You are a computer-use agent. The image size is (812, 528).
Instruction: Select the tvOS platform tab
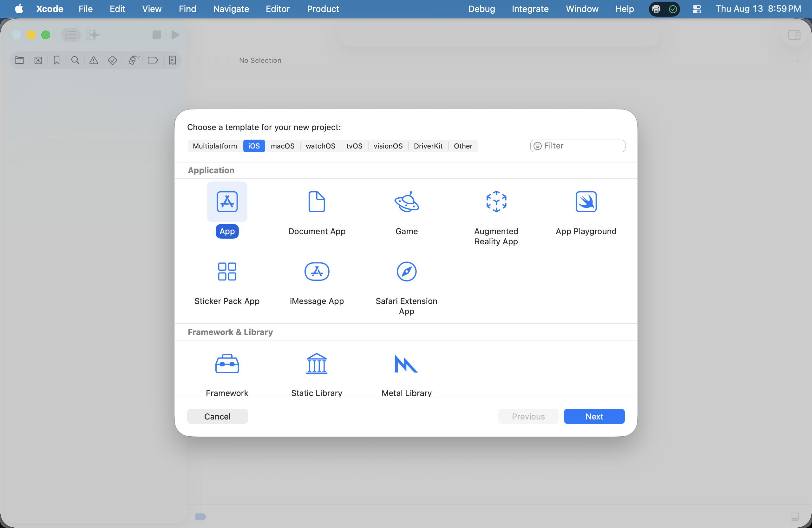click(354, 146)
